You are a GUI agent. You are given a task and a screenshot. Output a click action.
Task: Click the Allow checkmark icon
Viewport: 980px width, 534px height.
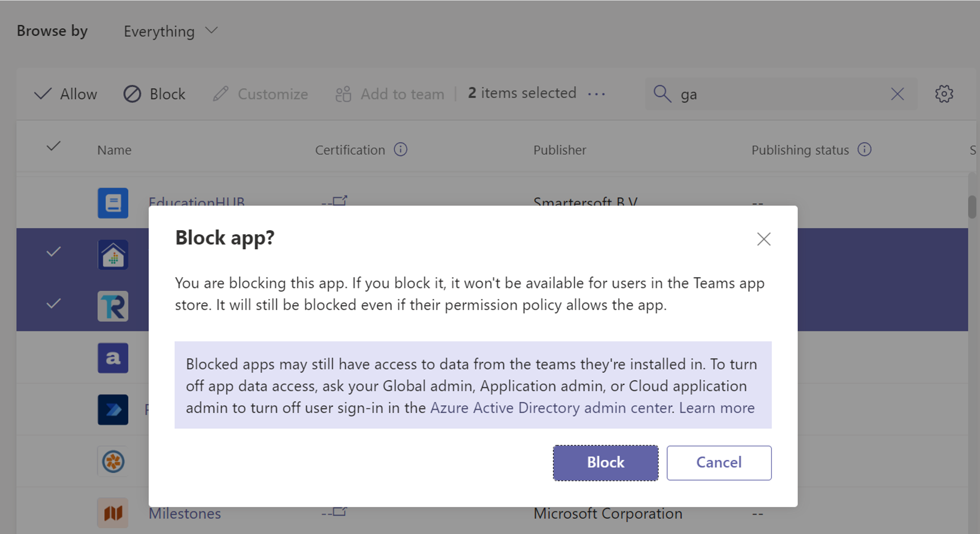(43, 94)
